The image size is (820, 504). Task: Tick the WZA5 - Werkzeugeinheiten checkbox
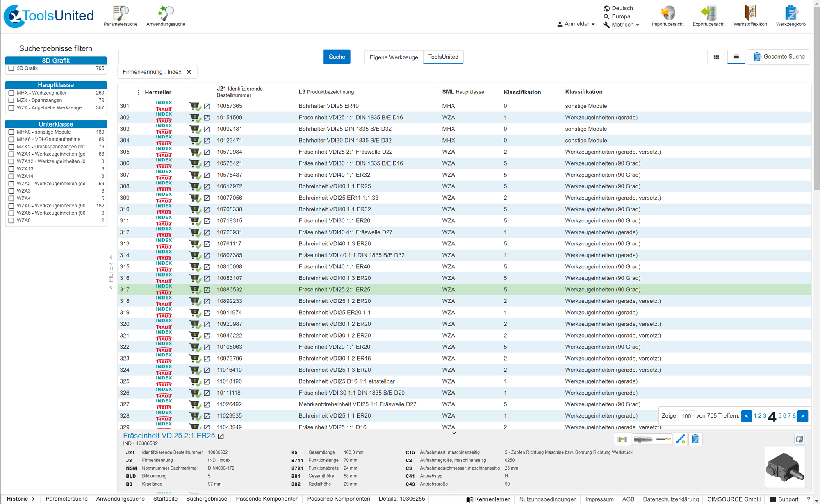click(11, 206)
